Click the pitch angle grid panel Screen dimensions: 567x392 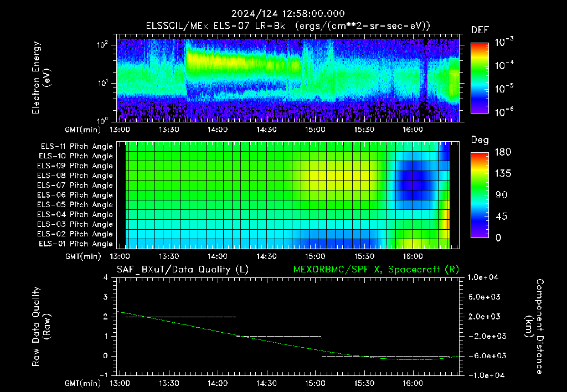[288, 195]
